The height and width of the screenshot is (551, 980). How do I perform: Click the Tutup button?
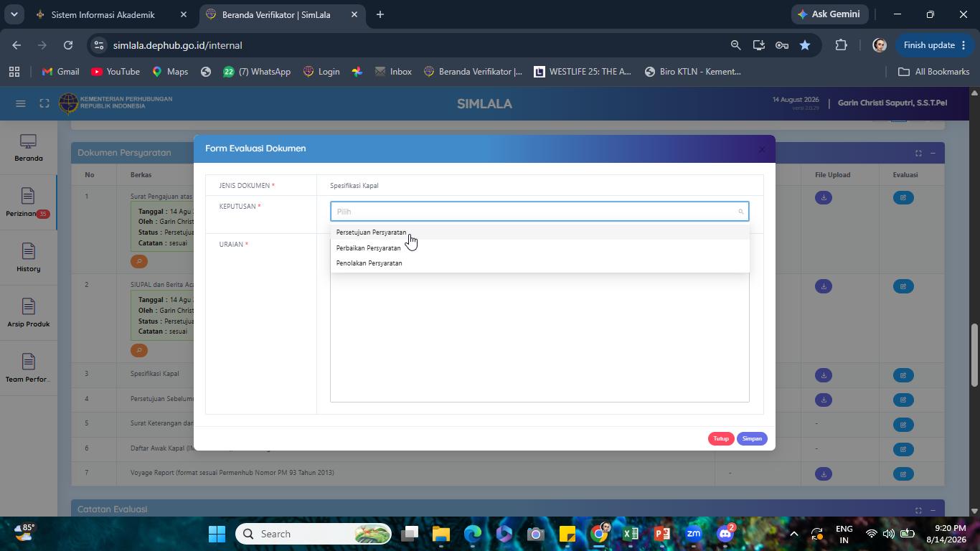(721, 438)
